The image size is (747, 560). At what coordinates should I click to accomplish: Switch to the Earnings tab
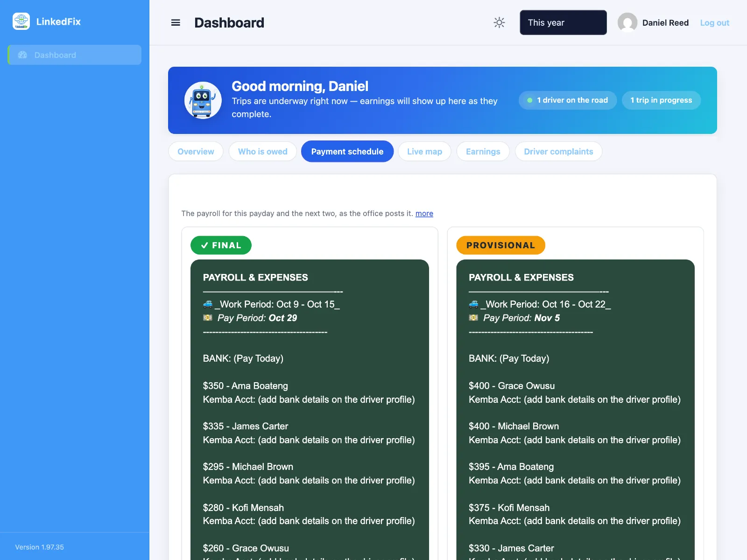tap(483, 152)
